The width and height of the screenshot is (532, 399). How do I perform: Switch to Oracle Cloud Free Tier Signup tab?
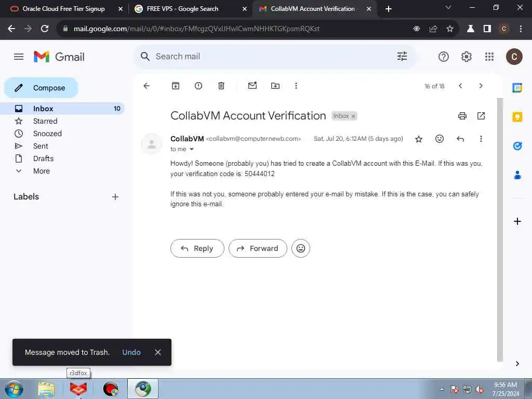(64, 9)
